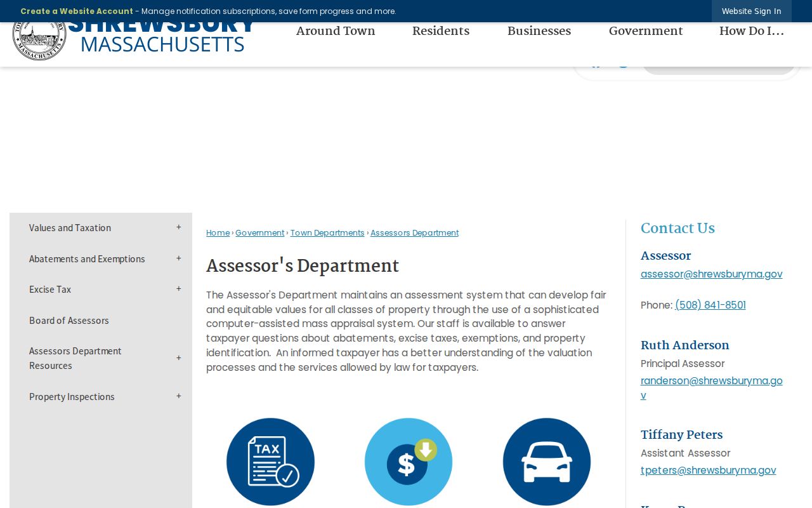
Task: Expand the Excise Tax submenu
Action: (179, 289)
